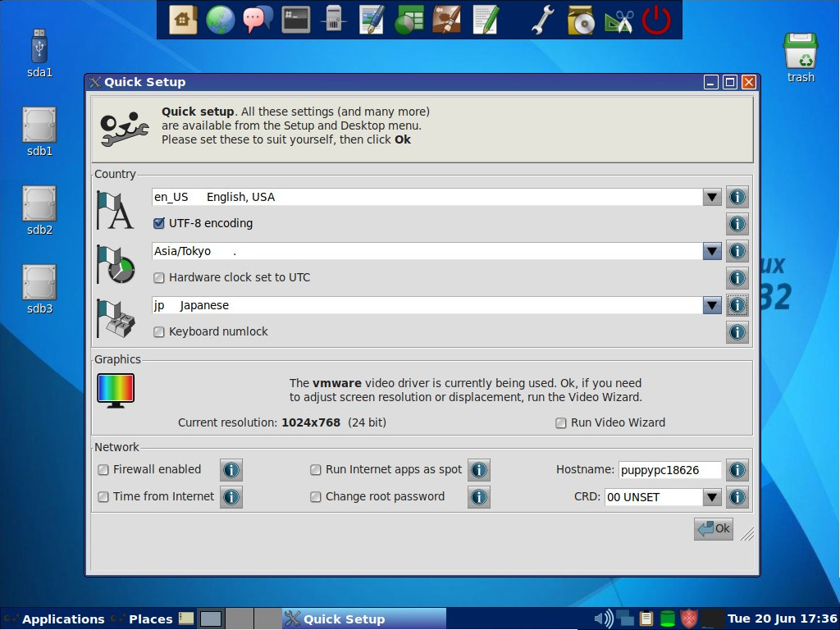Screen dimensions: 840x630
Task: Maximize the Quick Setup window
Action: click(729, 82)
